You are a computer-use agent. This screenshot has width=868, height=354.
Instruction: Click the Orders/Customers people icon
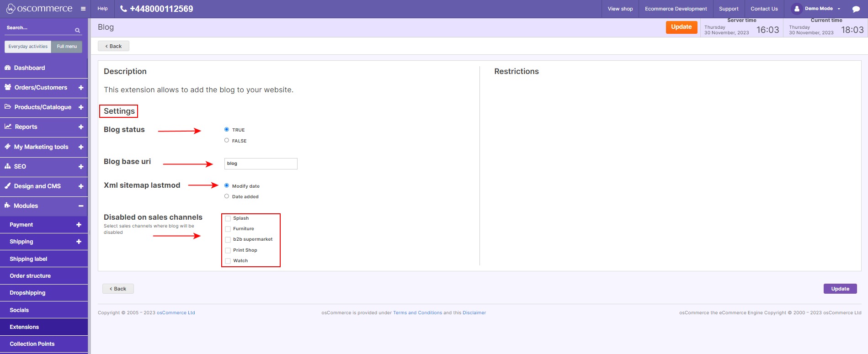8,87
